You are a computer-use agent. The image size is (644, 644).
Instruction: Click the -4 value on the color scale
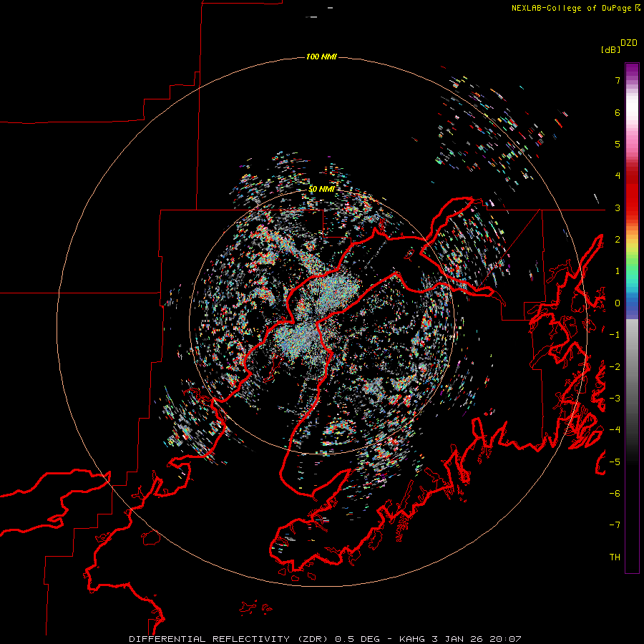615,430
